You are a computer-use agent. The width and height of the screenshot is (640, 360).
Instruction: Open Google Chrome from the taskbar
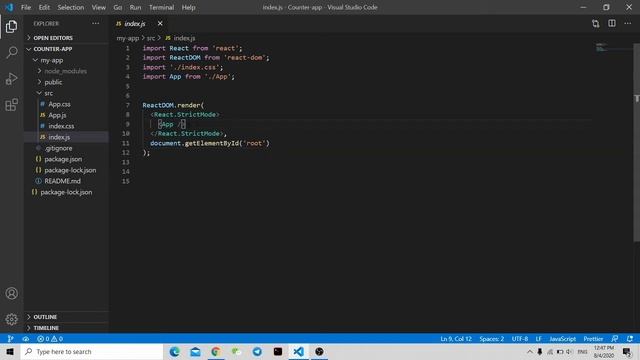[216, 351]
